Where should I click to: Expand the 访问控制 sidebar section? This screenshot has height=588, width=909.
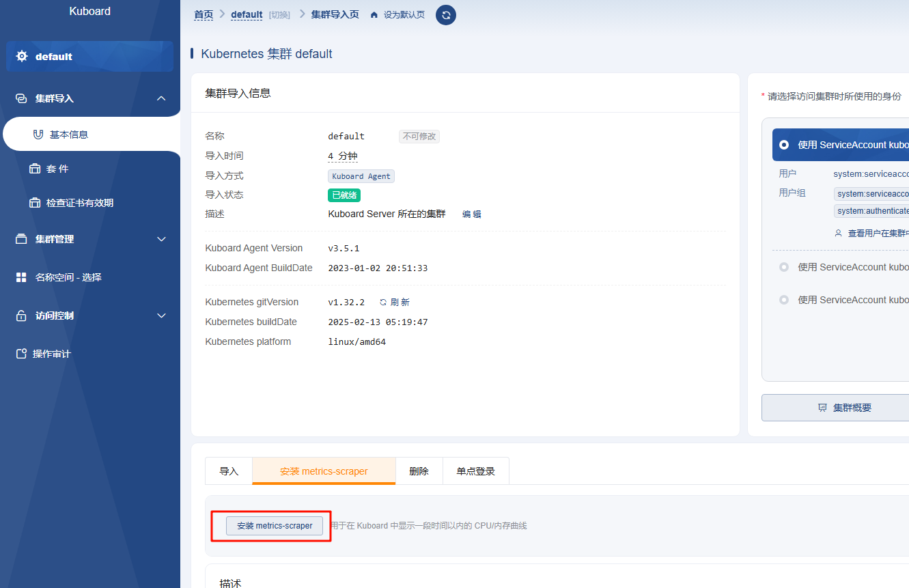pos(161,316)
